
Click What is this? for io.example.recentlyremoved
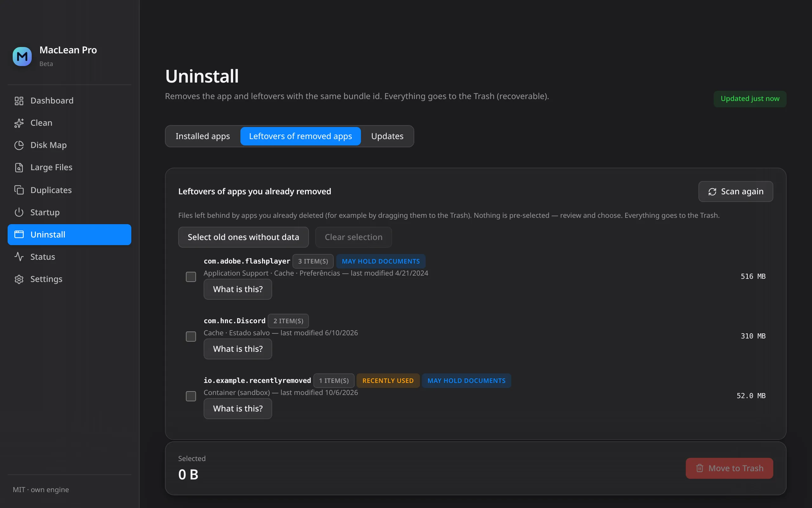click(x=238, y=409)
